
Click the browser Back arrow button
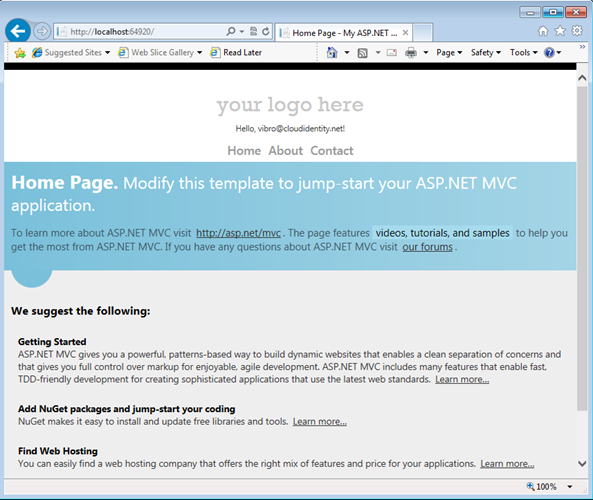pyautogui.click(x=18, y=31)
